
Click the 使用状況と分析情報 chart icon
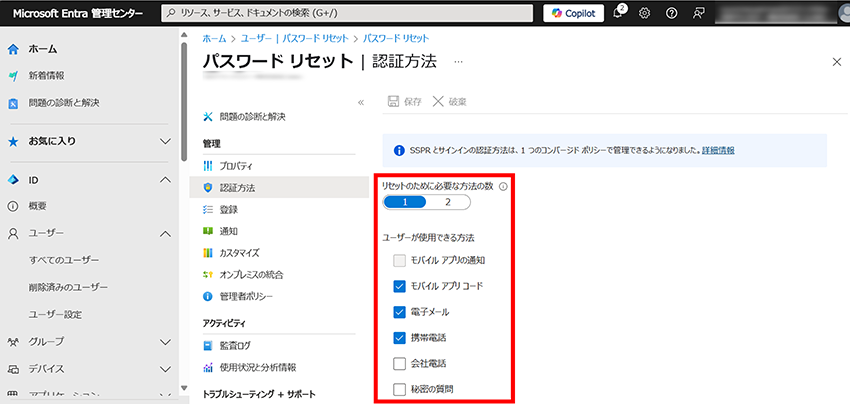[x=208, y=368]
